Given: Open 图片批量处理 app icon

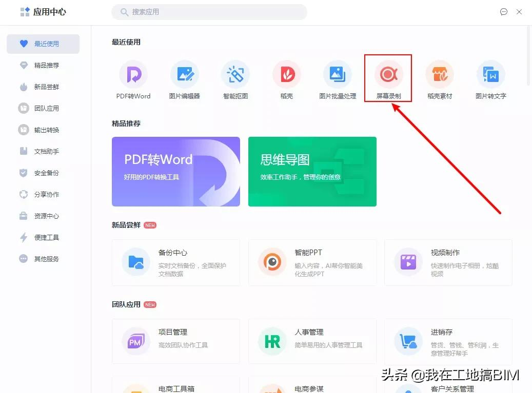Looking at the screenshot, I should click(x=338, y=74).
